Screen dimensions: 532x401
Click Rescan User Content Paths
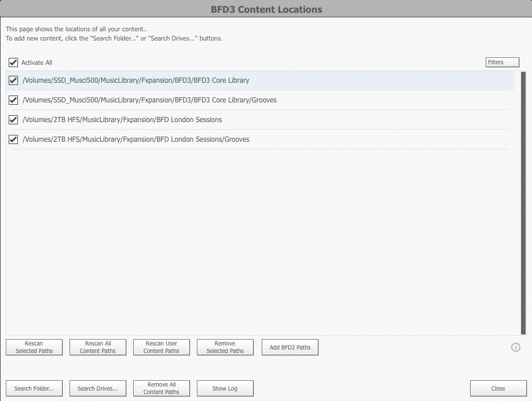click(x=161, y=347)
